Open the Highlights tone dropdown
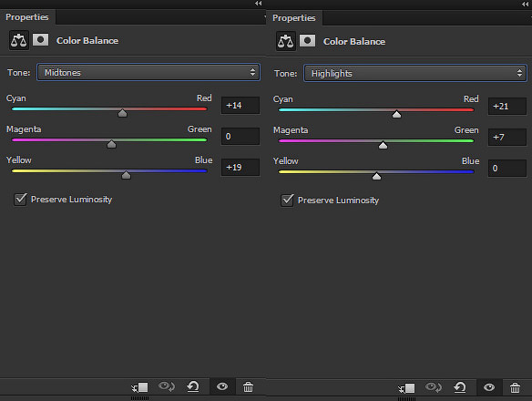 click(x=415, y=73)
